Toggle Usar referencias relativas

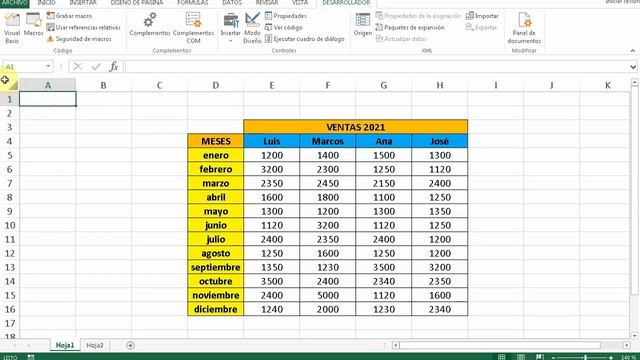click(x=84, y=27)
